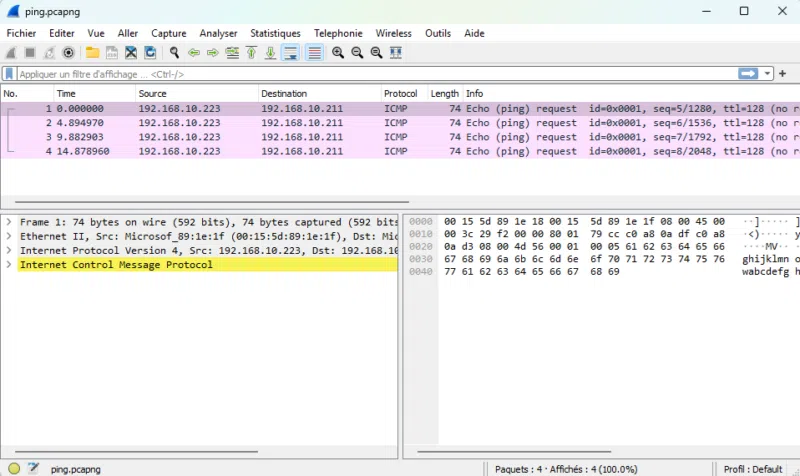Open the Statistiques menu
Image resolution: width=800 pixels, height=476 pixels.
tap(275, 33)
